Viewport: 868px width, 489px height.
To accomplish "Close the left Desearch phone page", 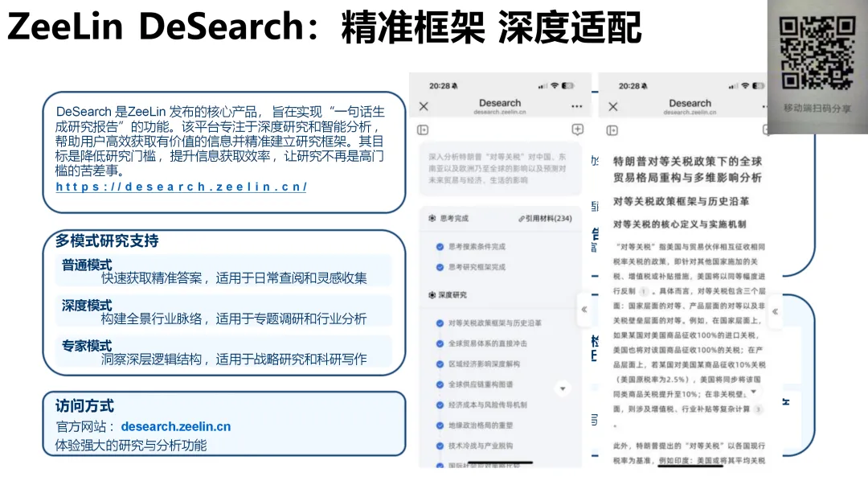I will point(424,106).
